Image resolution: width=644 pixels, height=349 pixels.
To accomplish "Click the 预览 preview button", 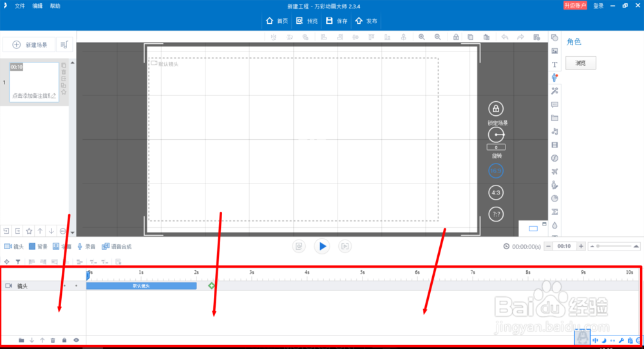I will (x=307, y=21).
